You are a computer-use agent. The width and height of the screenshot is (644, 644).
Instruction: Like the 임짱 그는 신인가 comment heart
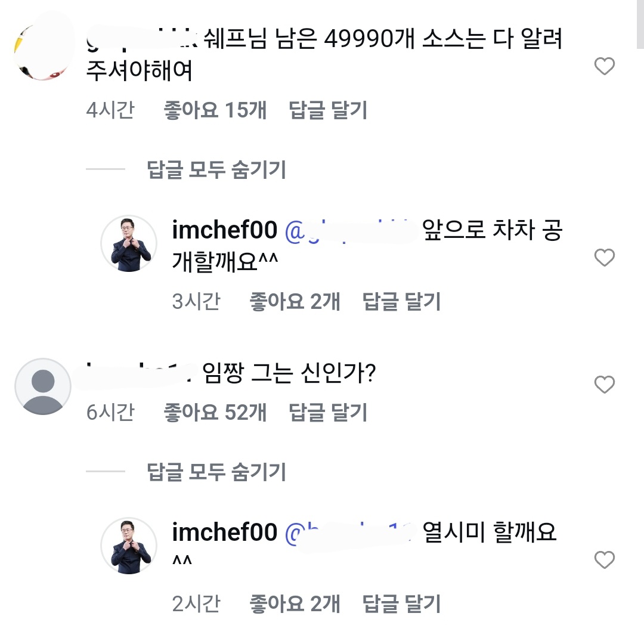click(605, 385)
